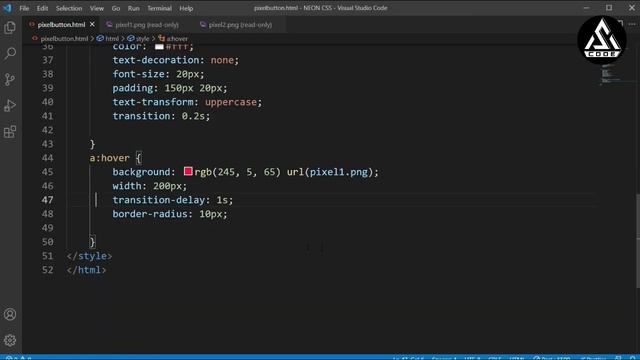Select html in the breadcrumb
Screen dimensions: 640x360
[x=112, y=39]
